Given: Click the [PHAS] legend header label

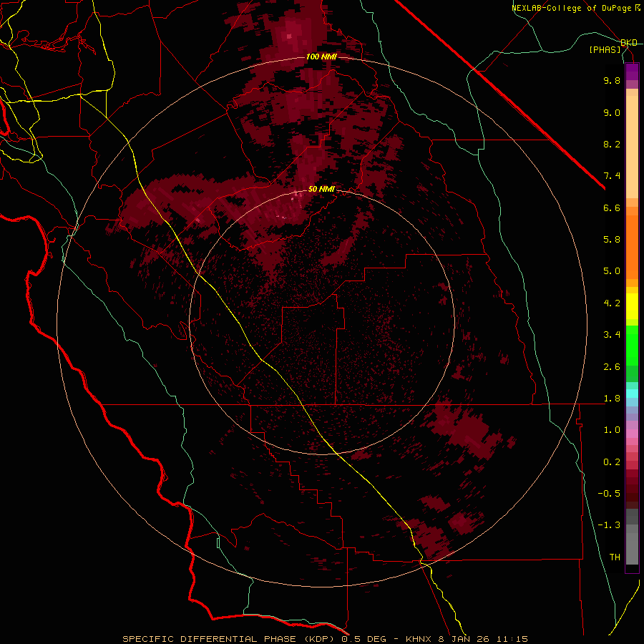Looking at the screenshot, I should pyautogui.click(x=605, y=49).
